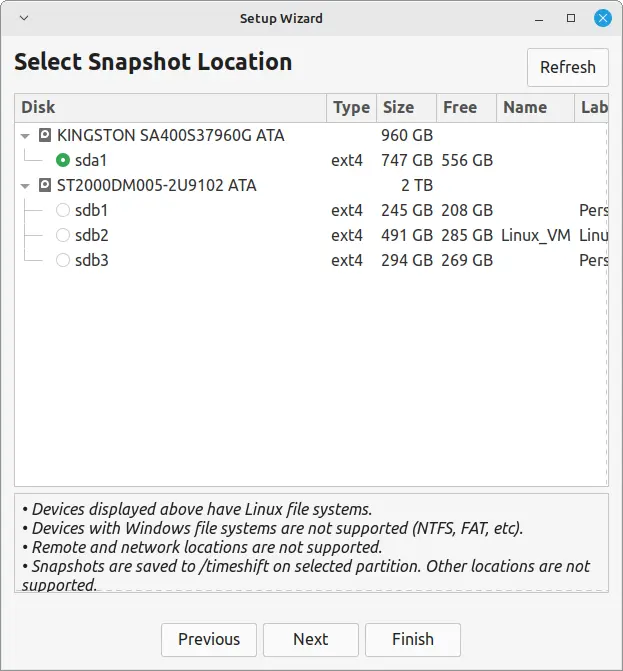Sort by the Disk column header
The image size is (623, 671).
pyautogui.click(x=170, y=107)
